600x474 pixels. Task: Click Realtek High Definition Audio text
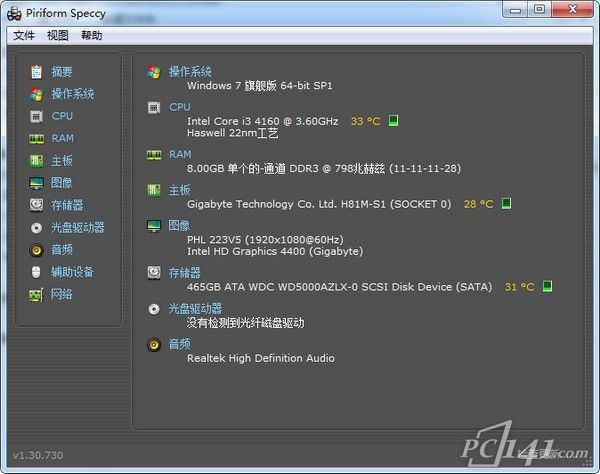[261, 358]
